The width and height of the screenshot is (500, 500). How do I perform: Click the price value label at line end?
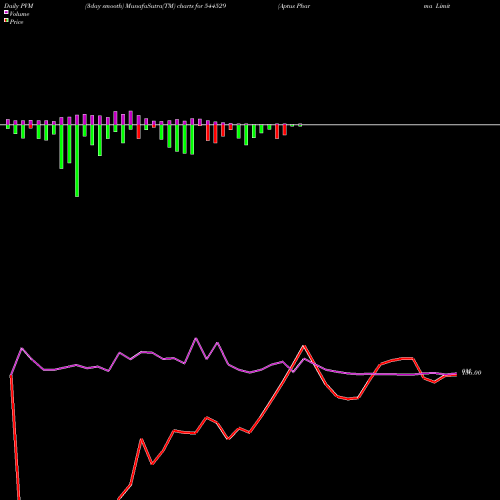coord(471,373)
